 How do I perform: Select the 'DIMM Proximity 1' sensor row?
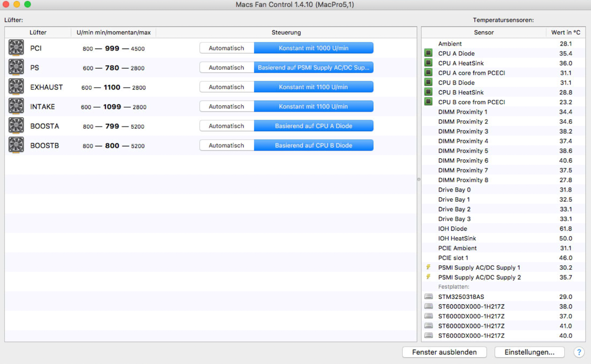(x=504, y=111)
